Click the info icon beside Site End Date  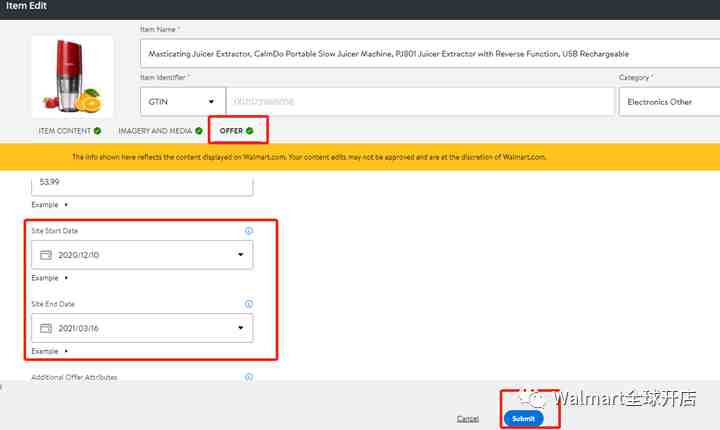tap(248, 304)
